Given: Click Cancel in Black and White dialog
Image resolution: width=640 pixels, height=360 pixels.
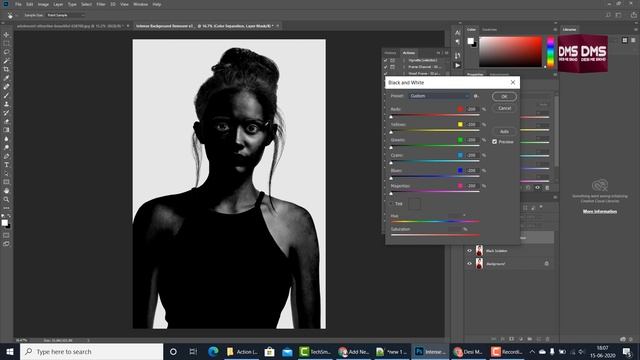Looking at the screenshot, I should pyautogui.click(x=504, y=108).
